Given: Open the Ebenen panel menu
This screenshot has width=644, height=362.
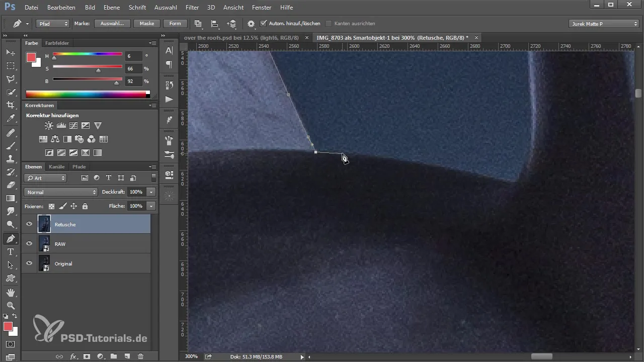Looking at the screenshot, I should [152, 167].
